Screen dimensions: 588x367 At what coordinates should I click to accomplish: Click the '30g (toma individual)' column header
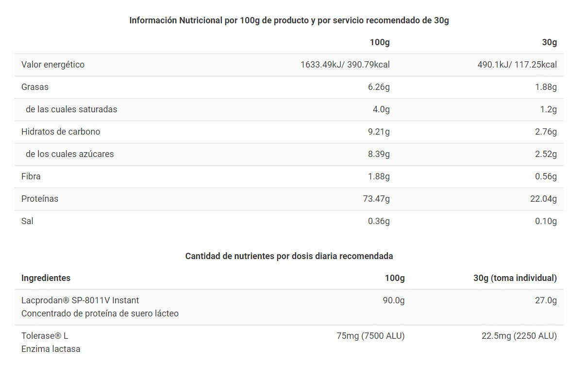pos(515,278)
